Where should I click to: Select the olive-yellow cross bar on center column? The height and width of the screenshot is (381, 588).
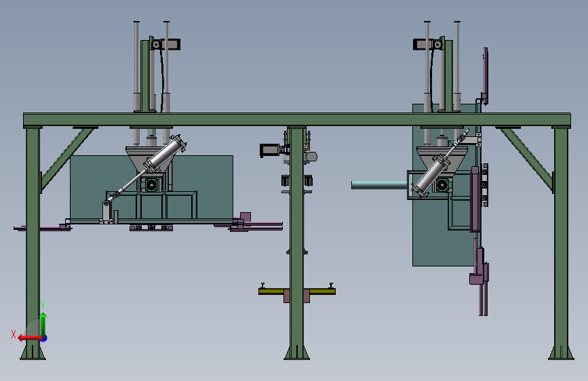[296, 291]
